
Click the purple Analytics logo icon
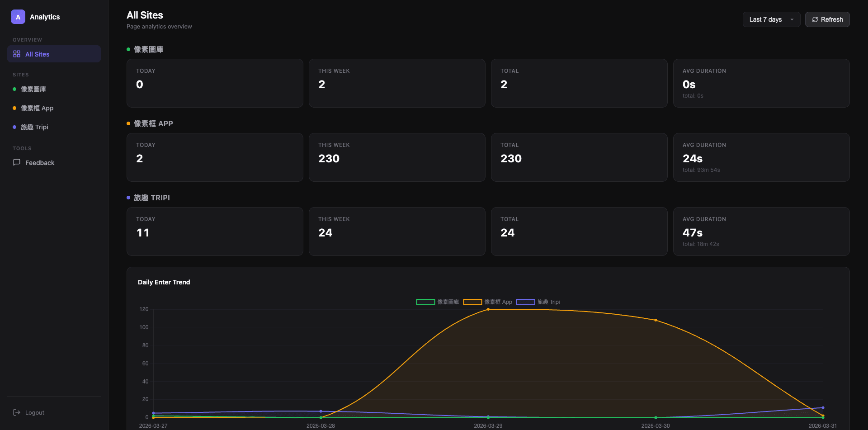coord(18,17)
